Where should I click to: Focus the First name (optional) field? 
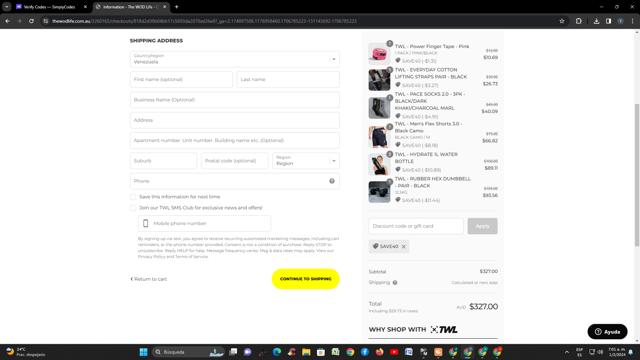(x=181, y=79)
